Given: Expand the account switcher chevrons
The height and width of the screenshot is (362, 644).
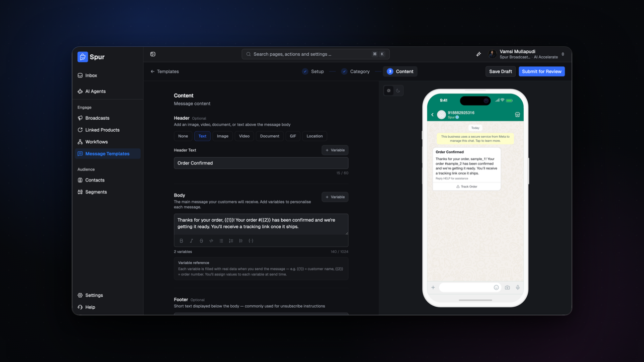Looking at the screenshot, I should point(563,54).
